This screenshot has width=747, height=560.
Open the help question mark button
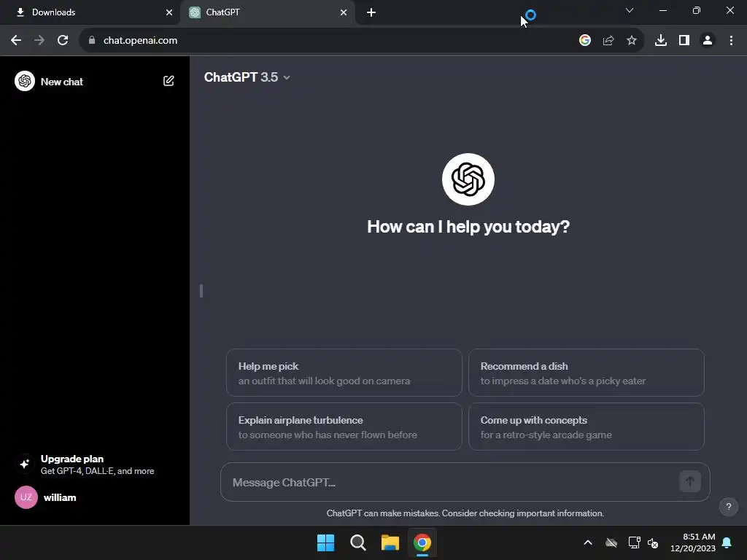click(x=729, y=506)
